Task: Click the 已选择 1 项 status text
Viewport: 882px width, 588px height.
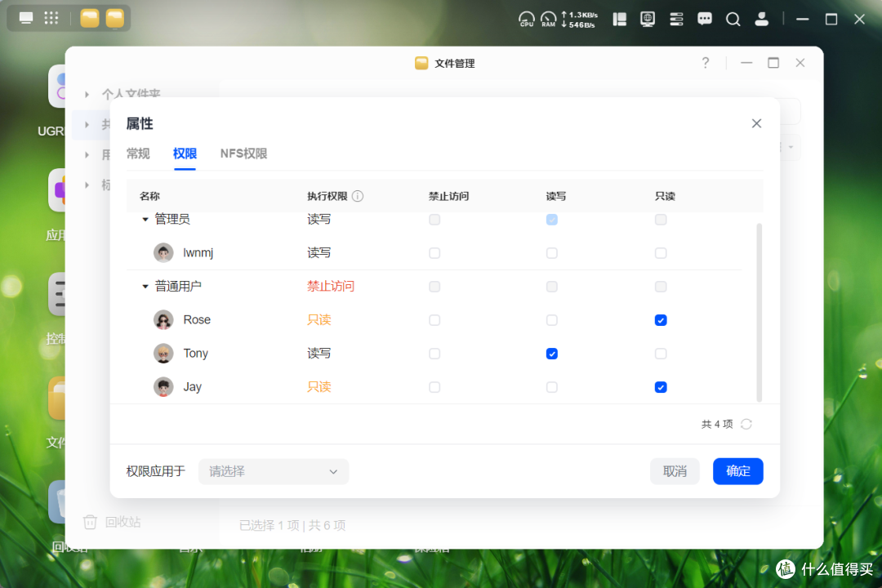Action: 269,526
